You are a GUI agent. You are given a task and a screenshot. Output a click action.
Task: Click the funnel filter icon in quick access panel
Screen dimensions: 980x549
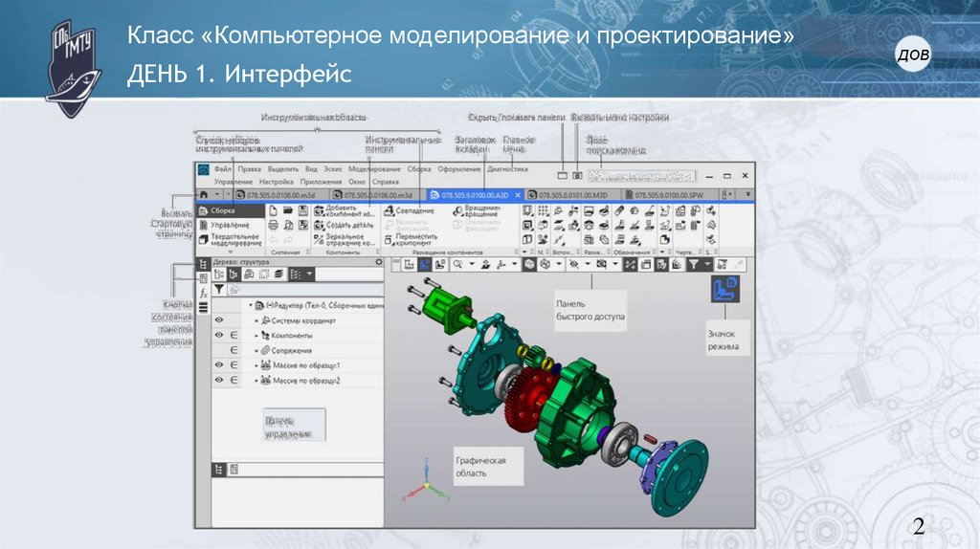coord(693,265)
